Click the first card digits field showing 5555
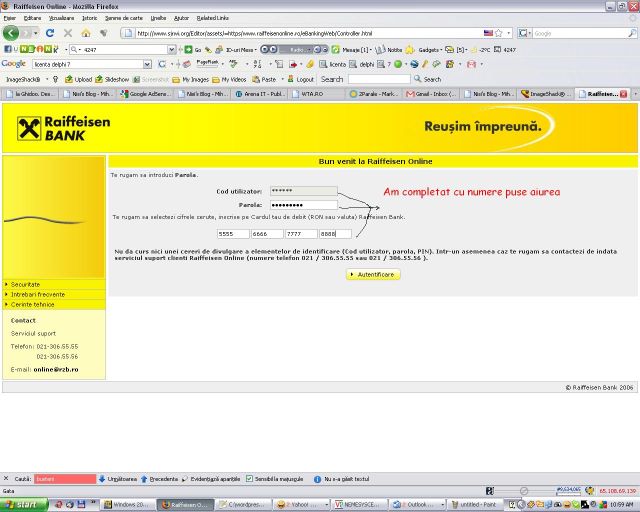Viewport: 640px width, 512px height. pos(233,234)
